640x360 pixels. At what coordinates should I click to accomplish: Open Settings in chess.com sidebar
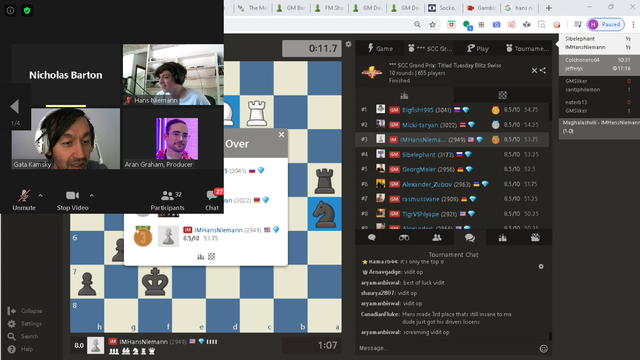pyautogui.click(x=25, y=324)
